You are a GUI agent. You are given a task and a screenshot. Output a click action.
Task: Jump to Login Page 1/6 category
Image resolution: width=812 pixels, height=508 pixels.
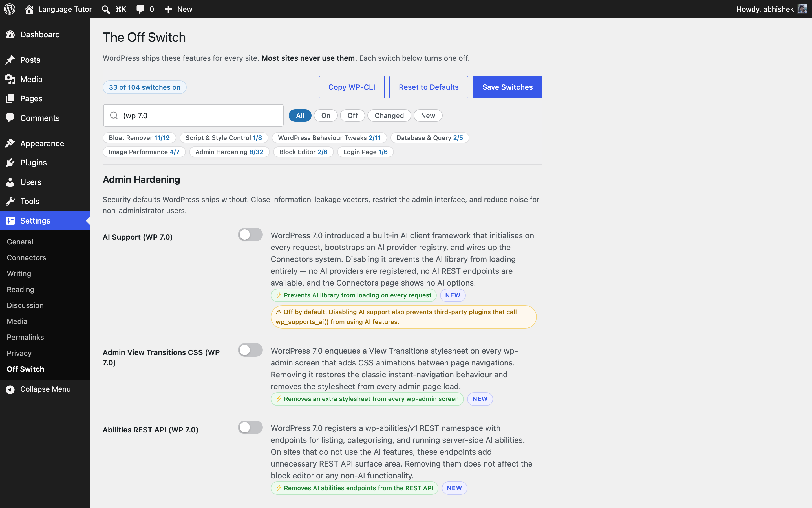tap(365, 152)
